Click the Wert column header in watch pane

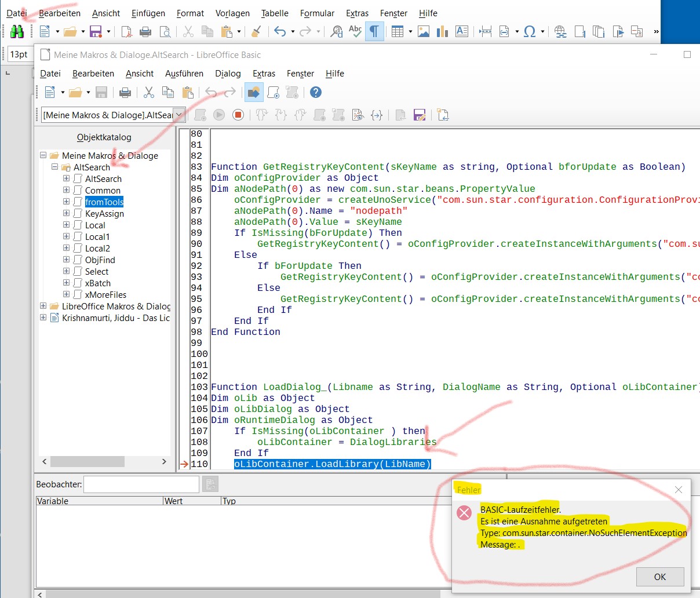tap(192, 501)
